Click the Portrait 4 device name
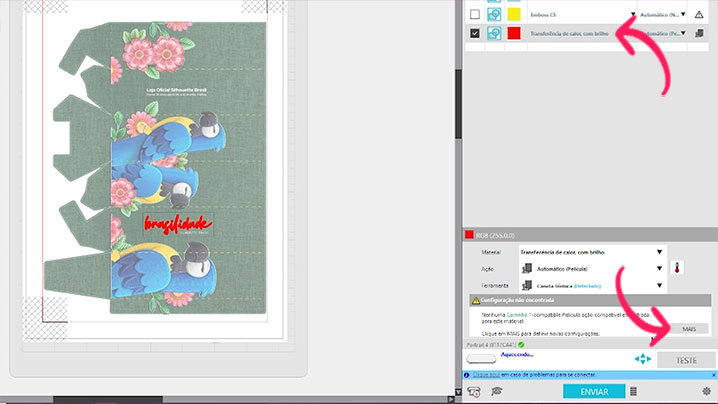 tap(491, 344)
